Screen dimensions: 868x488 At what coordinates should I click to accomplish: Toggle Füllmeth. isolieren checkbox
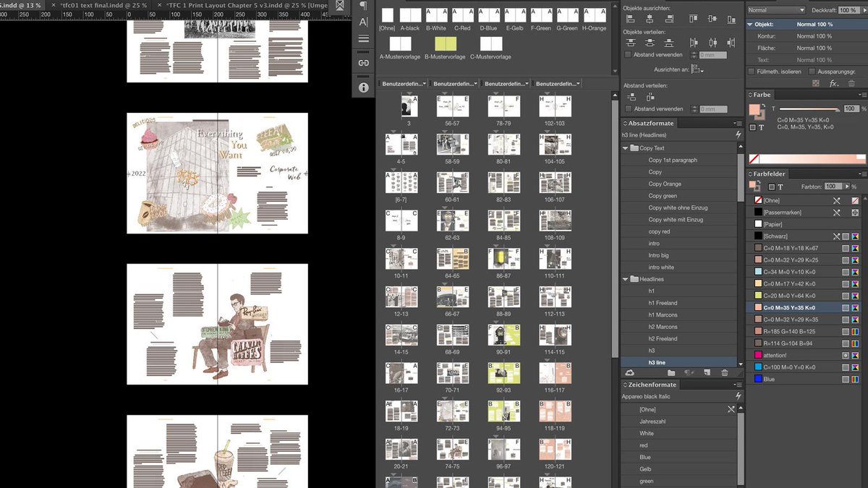(x=751, y=72)
